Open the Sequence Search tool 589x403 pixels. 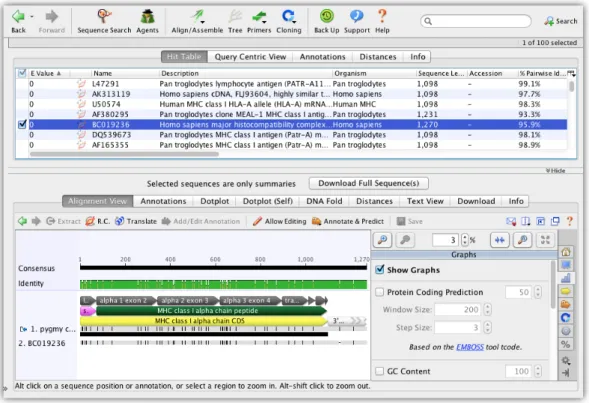point(104,21)
